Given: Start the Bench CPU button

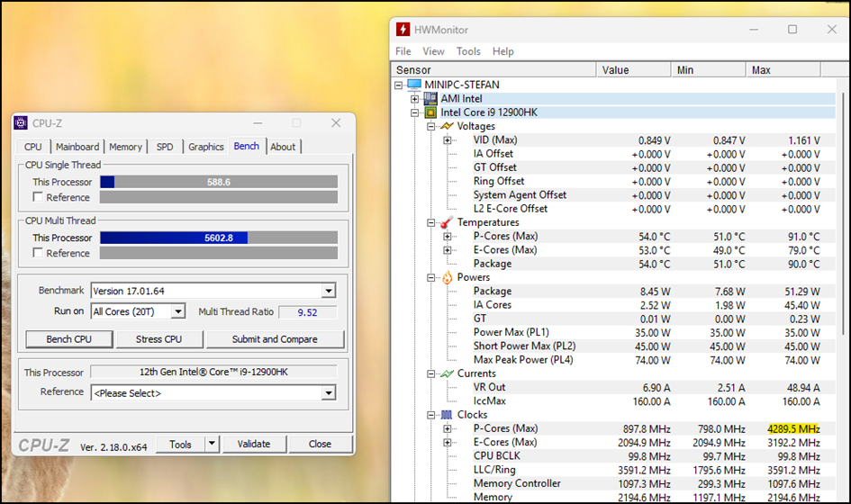Looking at the screenshot, I should coord(69,339).
